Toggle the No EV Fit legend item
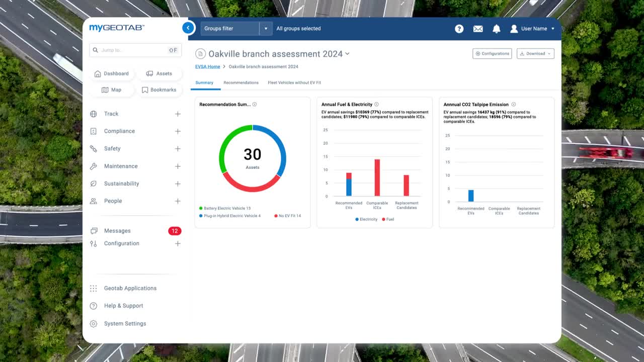This screenshot has height=362, width=644. 287,216
